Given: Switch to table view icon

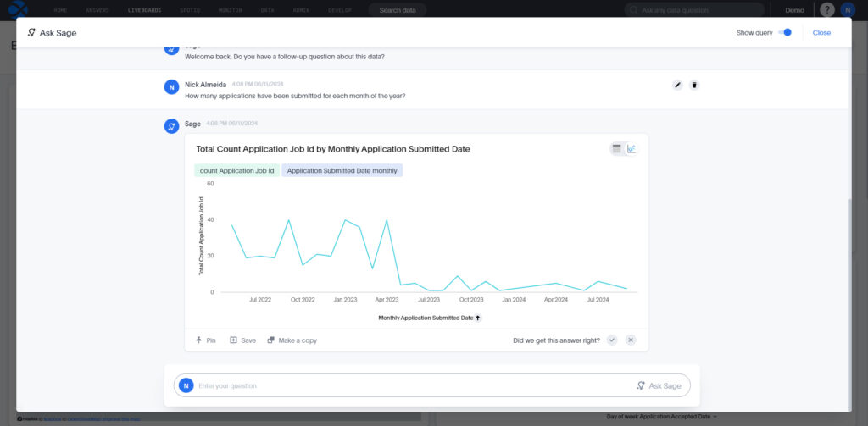Looking at the screenshot, I should tap(617, 149).
